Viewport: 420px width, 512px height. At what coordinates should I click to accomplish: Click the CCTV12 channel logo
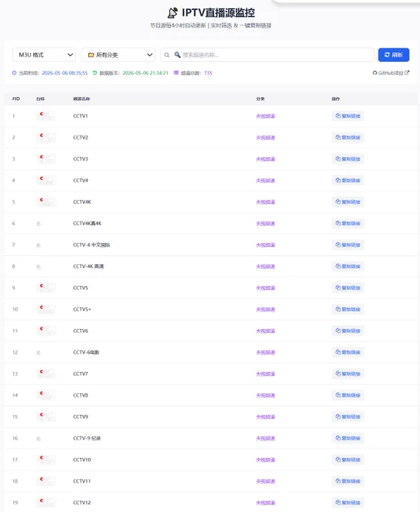tap(46, 502)
